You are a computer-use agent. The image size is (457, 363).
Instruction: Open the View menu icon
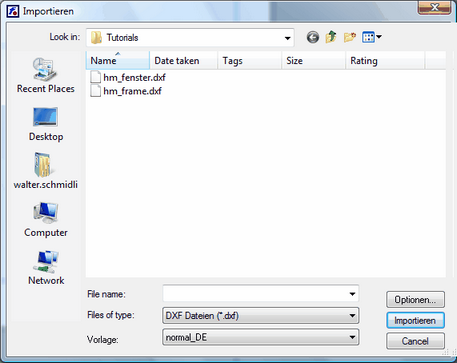click(368, 37)
